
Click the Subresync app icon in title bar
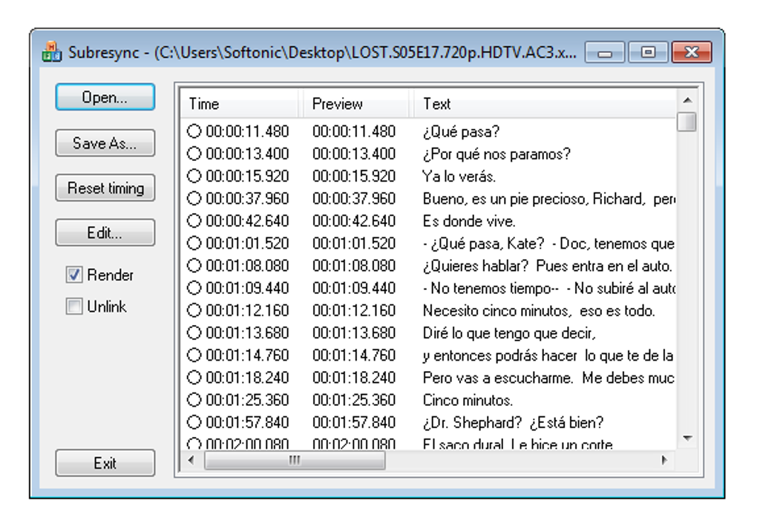tap(52, 52)
